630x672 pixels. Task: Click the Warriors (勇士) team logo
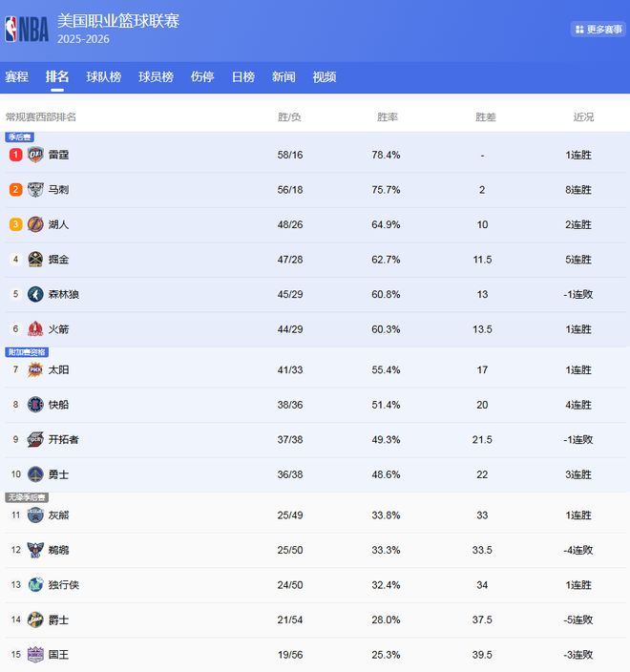[35, 474]
